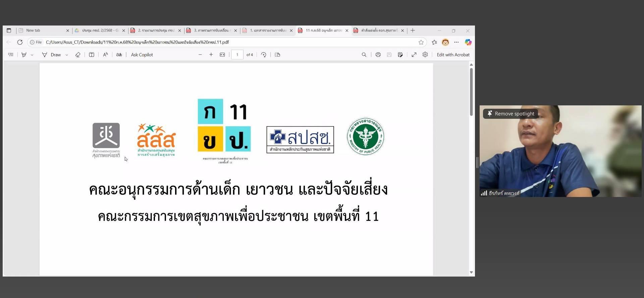
Task: Open PDF viewer settings gear
Action: tap(425, 55)
